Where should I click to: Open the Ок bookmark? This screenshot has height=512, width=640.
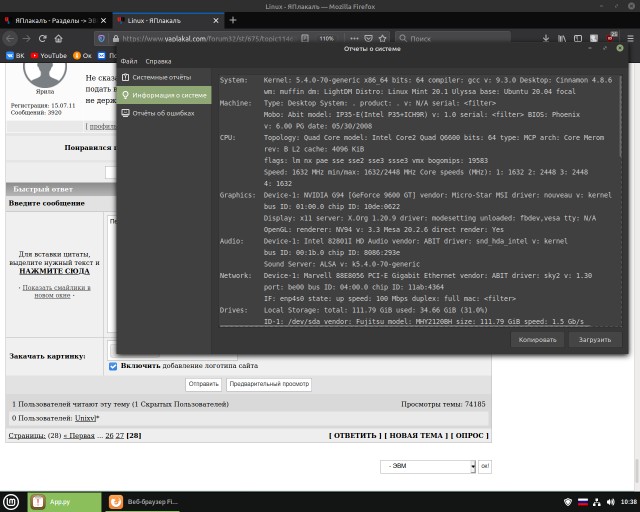(82, 56)
